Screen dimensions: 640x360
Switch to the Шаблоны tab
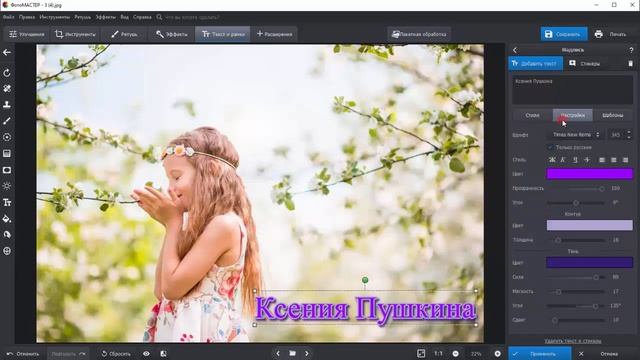tap(612, 115)
